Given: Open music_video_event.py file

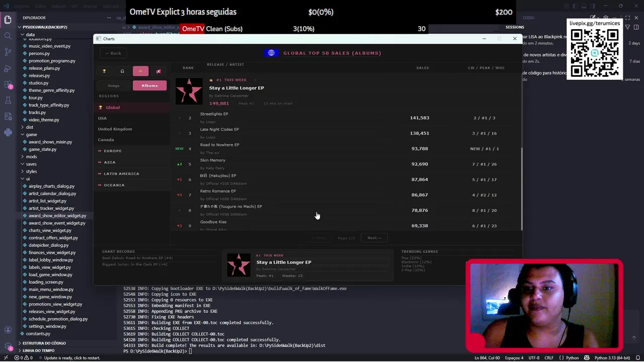Looking at the screenshot, I should [49, 46].
